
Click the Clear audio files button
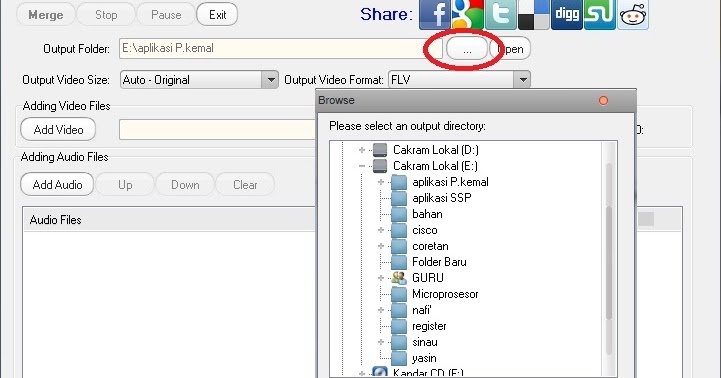pos(245,185)
